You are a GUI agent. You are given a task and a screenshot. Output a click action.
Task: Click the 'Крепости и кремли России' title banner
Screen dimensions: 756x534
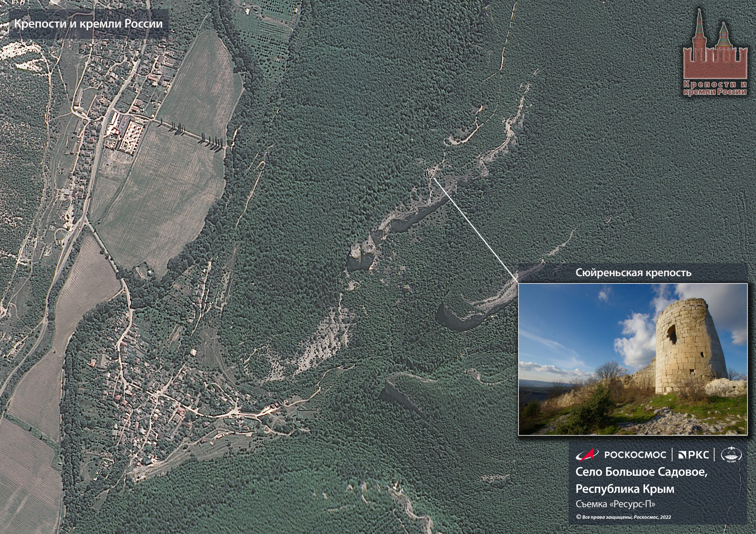(88, 24)
